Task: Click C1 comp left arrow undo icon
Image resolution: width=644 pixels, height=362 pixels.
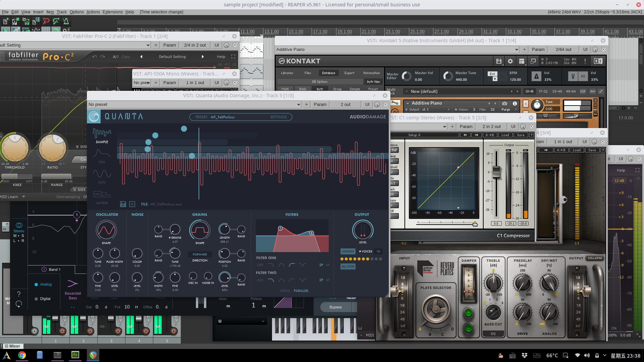Action: click(465, 135)
